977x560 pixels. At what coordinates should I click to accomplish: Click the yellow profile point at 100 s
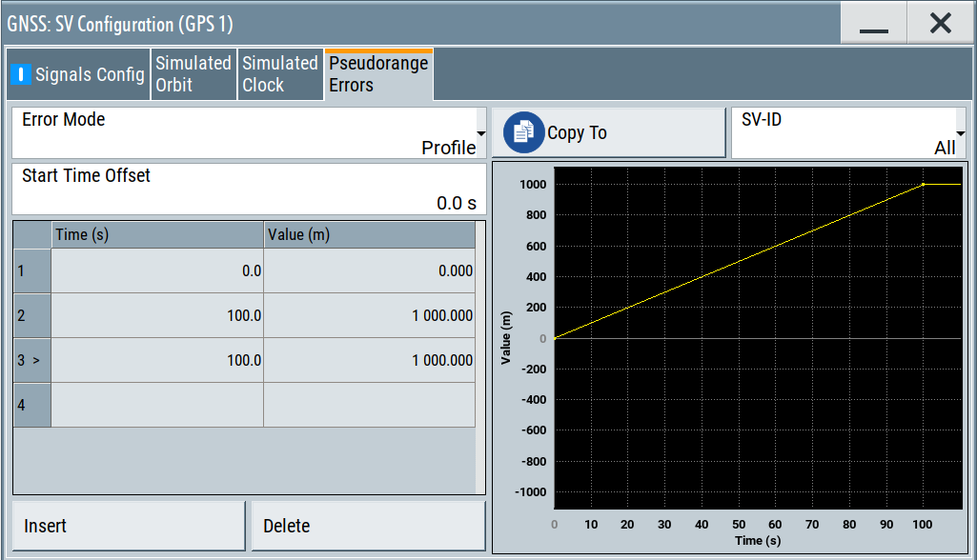924,185
